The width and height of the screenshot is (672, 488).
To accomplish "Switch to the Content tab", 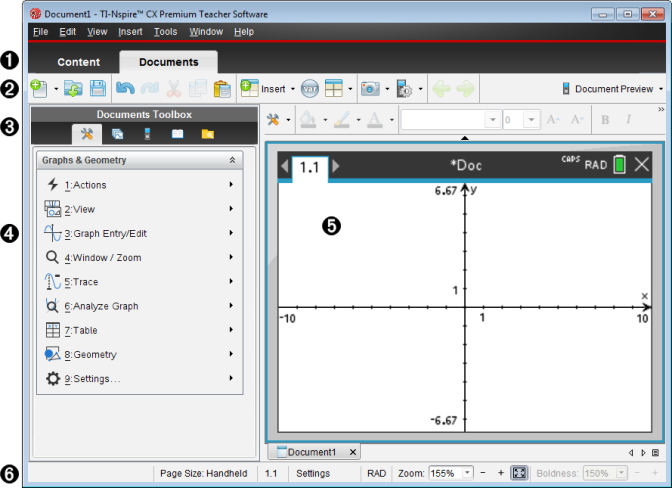I will point(78,62).
